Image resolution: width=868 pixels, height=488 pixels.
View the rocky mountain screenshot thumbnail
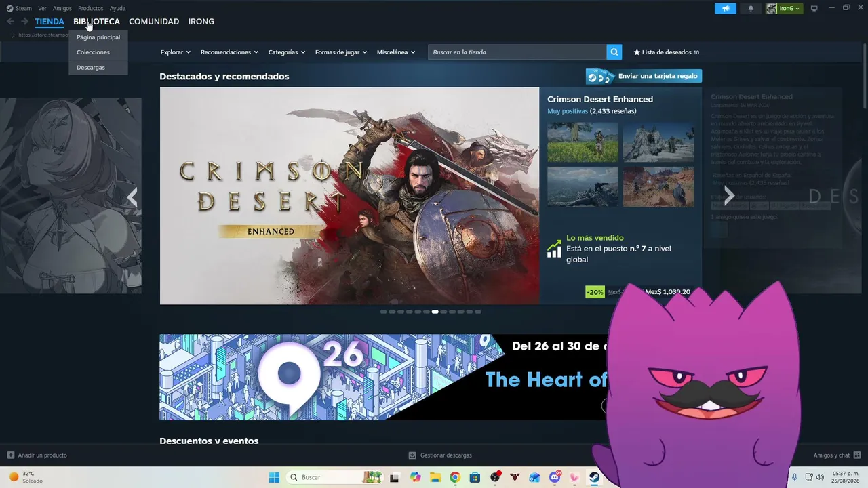[658, 142]
